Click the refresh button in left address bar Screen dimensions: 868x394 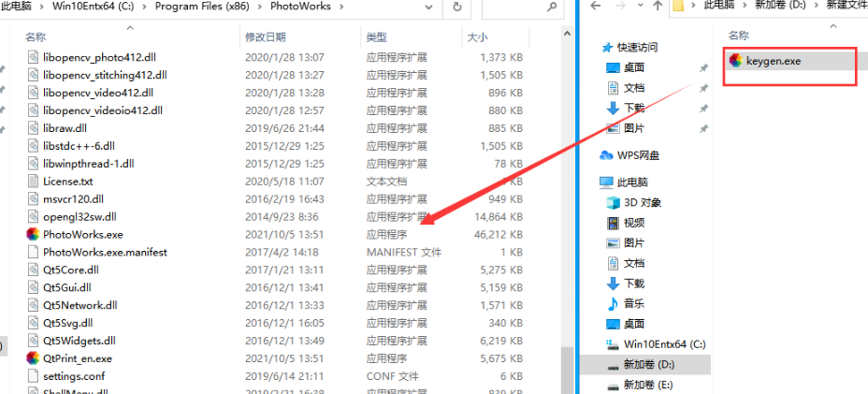pyautogui.click(x=457, y=7)
